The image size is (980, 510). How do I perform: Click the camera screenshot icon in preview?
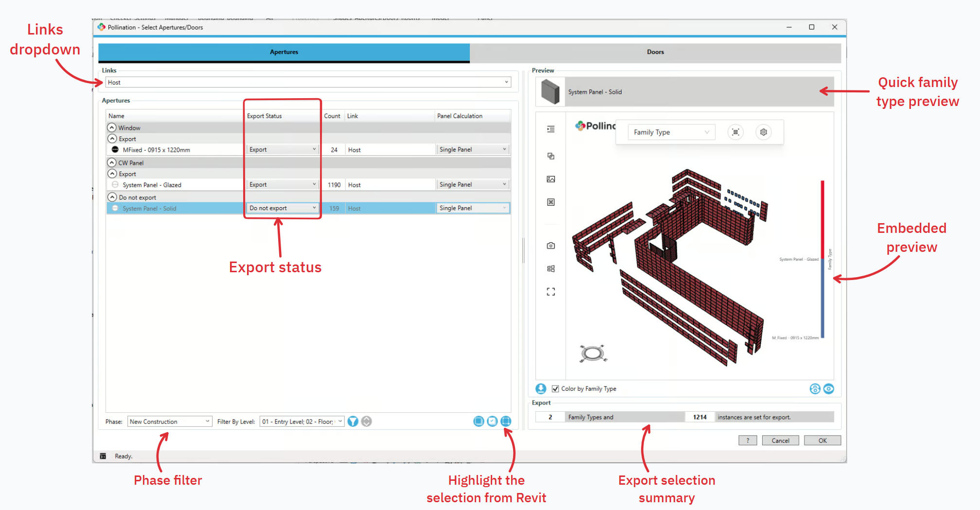(551, 246)
